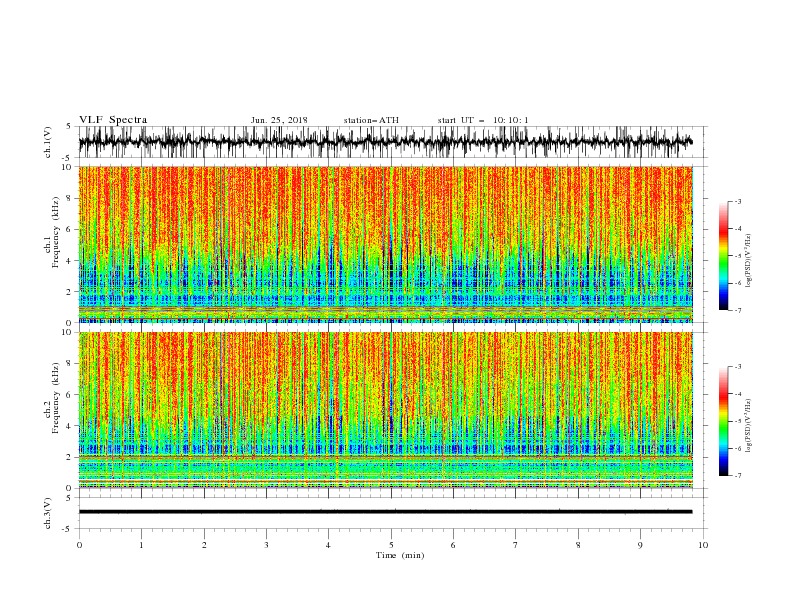Click time axis tick label 9

coord(640,545)
